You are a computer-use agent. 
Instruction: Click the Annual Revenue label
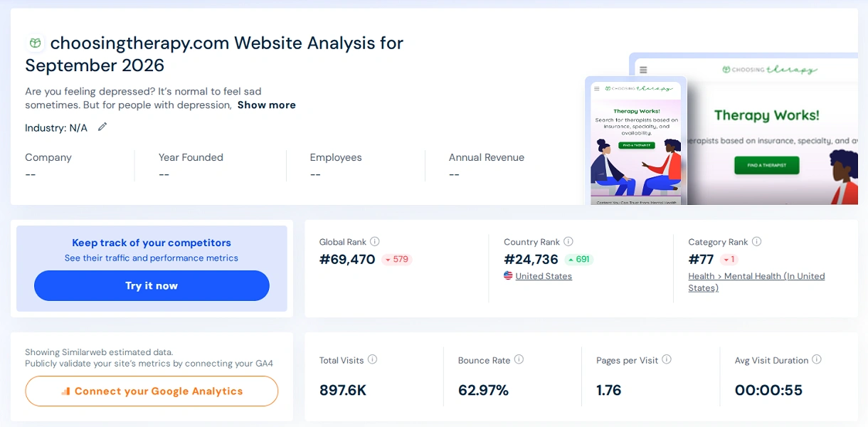coord(487,157)
